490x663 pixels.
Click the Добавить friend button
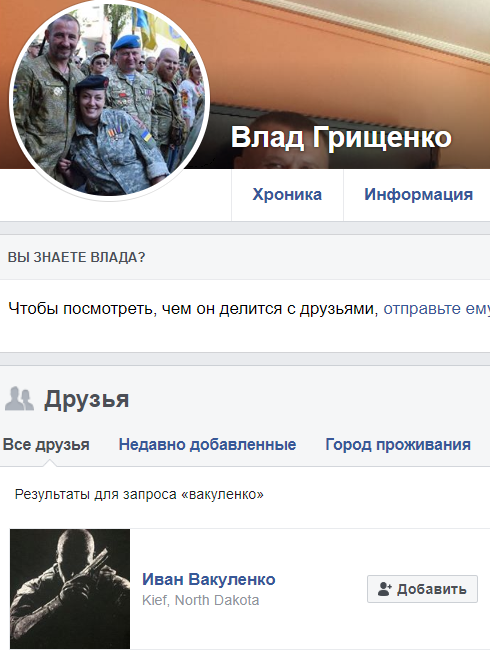422,589
